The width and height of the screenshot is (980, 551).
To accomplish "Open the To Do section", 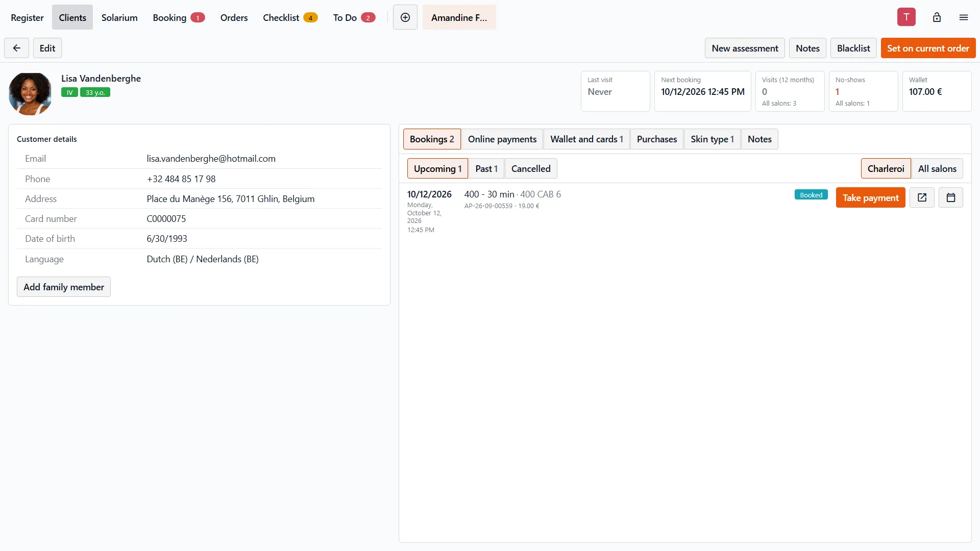I will point(354,17).
